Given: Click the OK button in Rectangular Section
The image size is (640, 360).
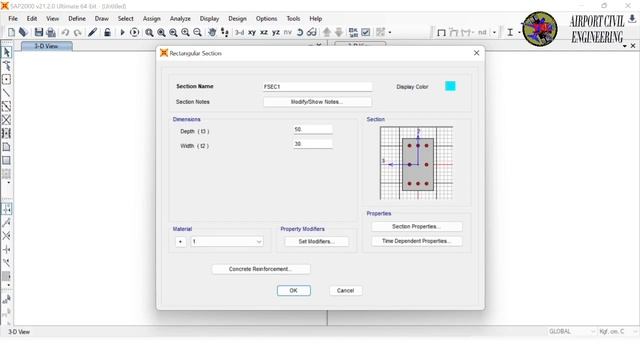Looking at the screenshot, I should (293, 291).
